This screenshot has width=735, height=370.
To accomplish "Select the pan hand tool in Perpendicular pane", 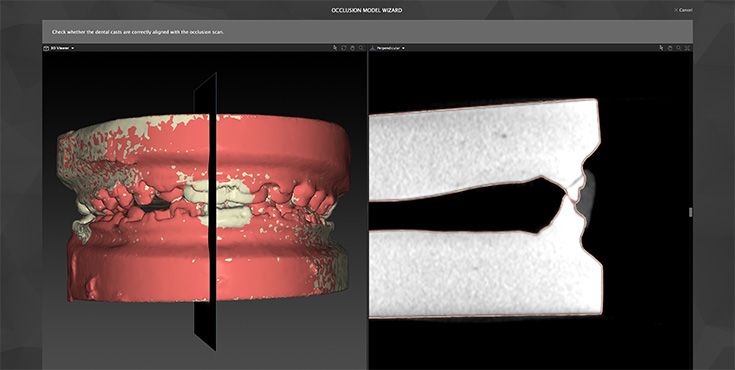I will click(670, 48).
